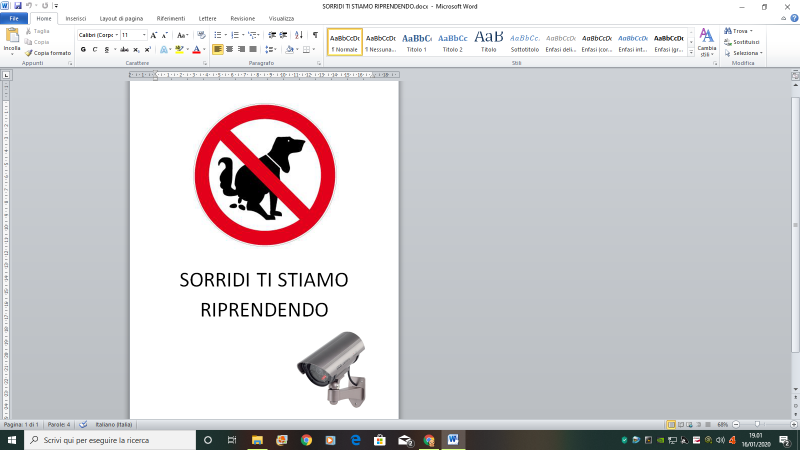Open the font name dropdown
Image resolution: width=800 pixels, height=450 pixels.
(116, 35)
